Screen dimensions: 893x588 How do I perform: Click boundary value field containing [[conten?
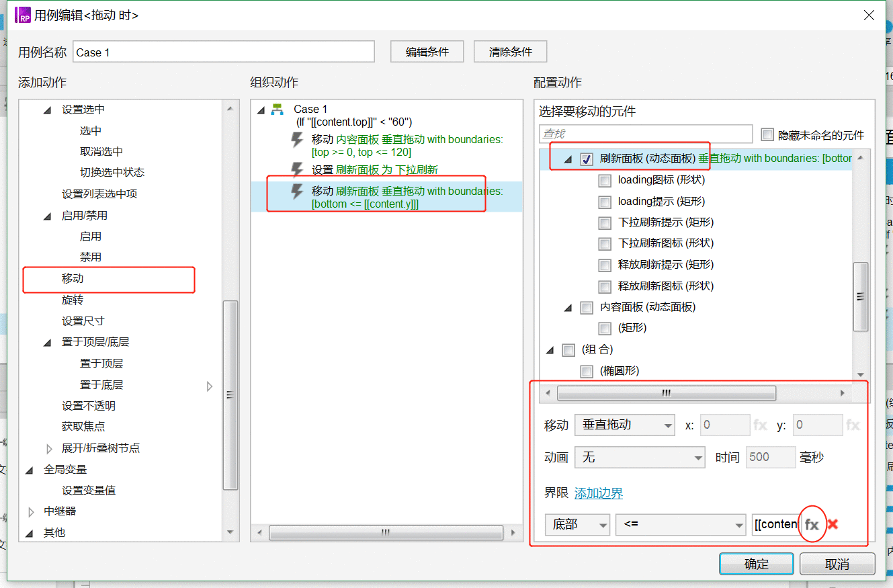pyautogui.click(x=777, y=524)
